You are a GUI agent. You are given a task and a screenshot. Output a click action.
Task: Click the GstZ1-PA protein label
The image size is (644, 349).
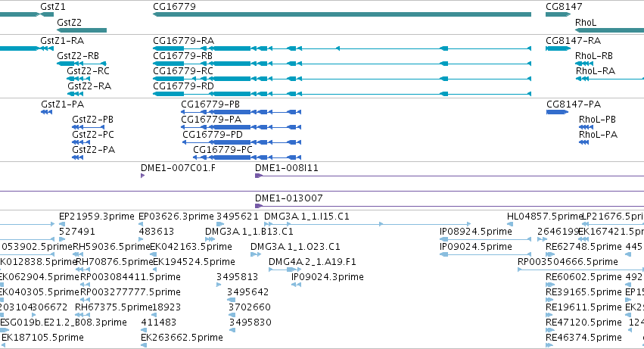coord(62,104)
